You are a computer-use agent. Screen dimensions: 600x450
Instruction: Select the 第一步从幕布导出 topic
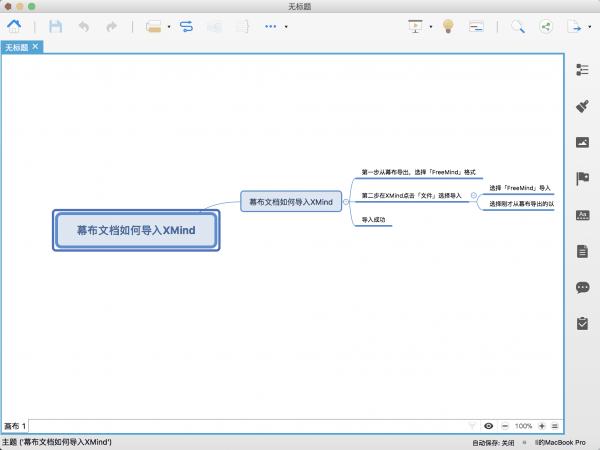pos(419,172)
